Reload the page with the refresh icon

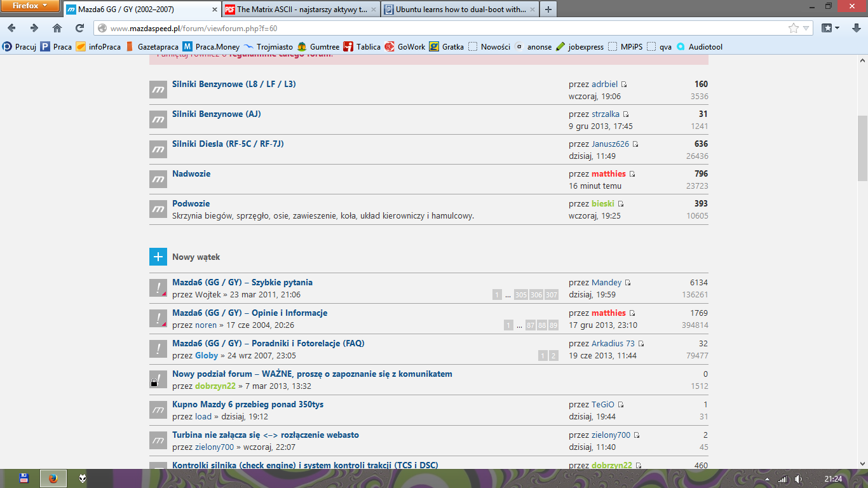(x=79, y=28)
